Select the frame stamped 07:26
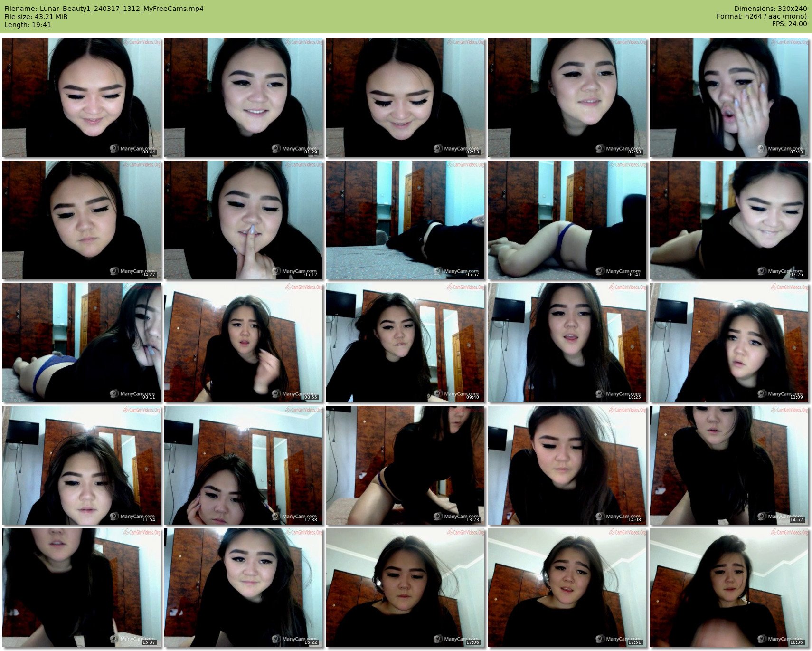 pos(729,220)
